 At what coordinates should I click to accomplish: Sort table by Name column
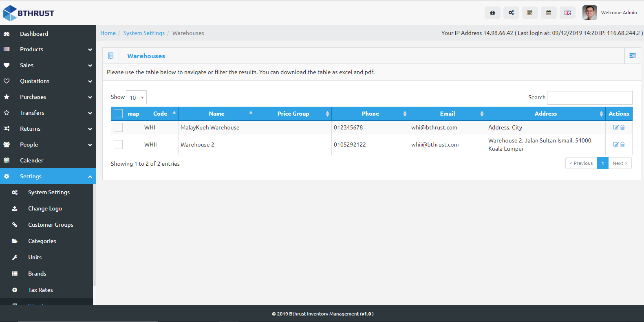tap(216, 114)
